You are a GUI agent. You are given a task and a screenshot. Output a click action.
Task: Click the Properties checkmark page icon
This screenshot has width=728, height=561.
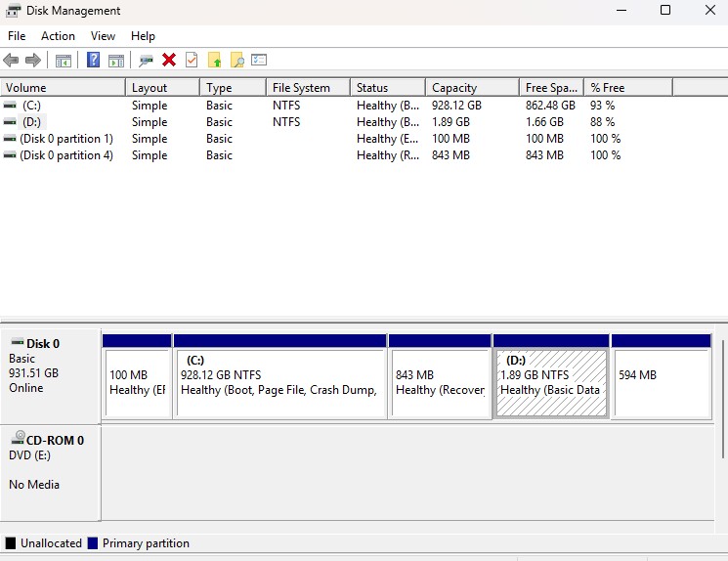[192, 61]
